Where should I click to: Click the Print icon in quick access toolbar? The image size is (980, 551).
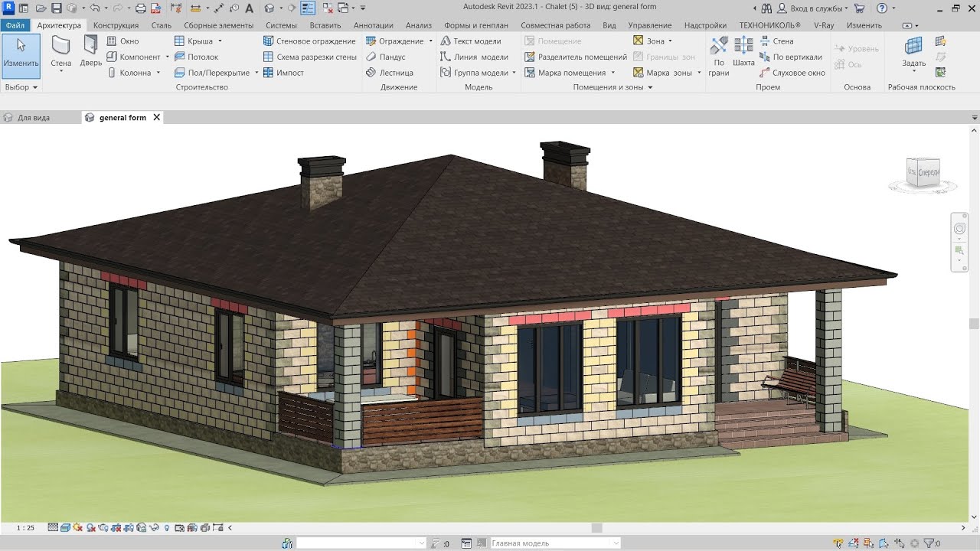tap(141, 8)
